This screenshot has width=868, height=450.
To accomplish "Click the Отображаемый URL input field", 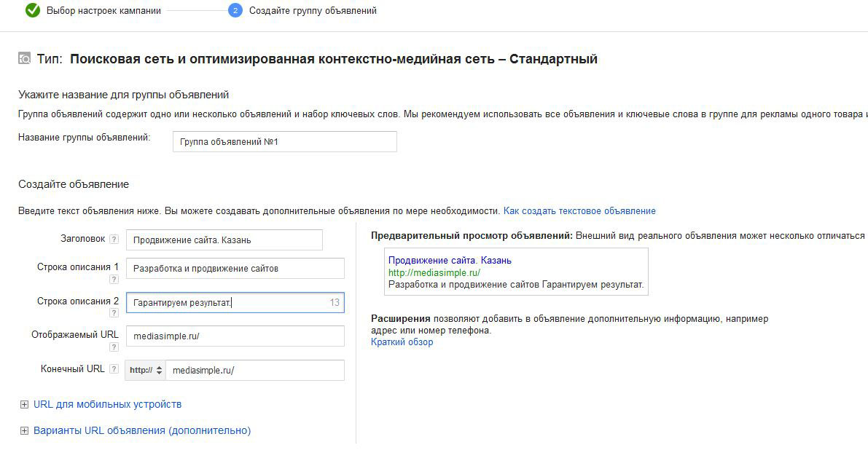I will click(x=235, y=336).
